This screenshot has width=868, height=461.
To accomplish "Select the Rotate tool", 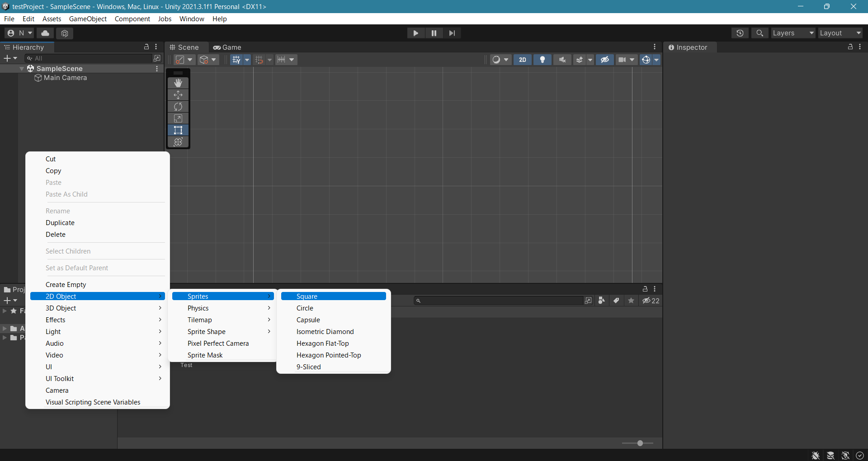I will pos(178,107).
